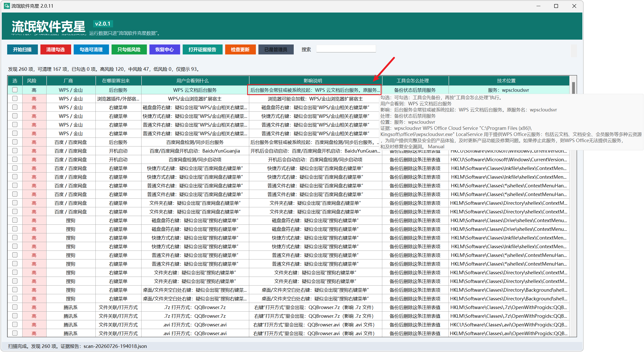This screenshot has height=352, width=644.
Task: Start a scan with 开始扫描
Action: [23, 50]
